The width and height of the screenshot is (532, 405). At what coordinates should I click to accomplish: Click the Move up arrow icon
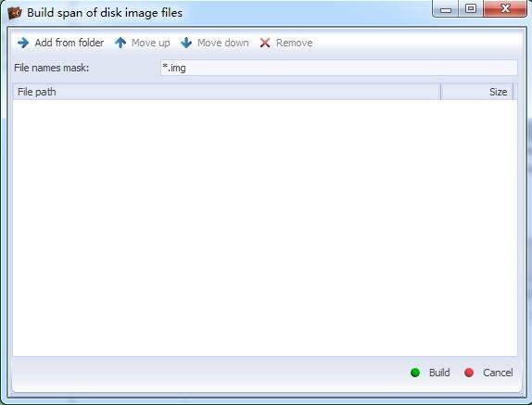[120, 43]
